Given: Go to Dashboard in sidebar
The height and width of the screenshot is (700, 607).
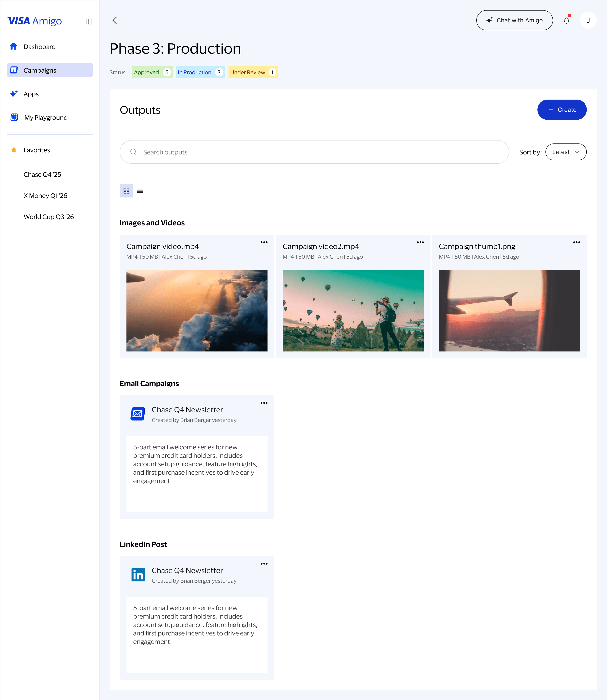Looking at the screenshot, I should pyautogui.click(x=39, y=47).
